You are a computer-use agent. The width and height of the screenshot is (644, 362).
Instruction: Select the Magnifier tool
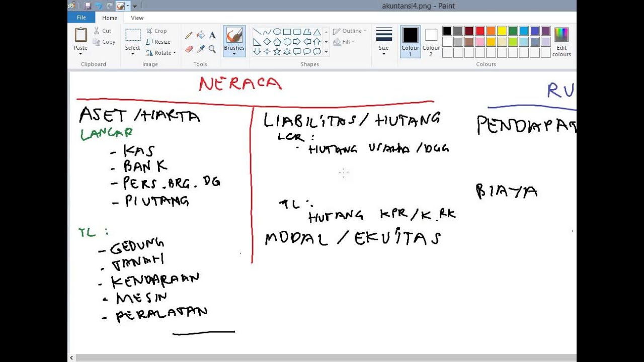click(212, 49)
